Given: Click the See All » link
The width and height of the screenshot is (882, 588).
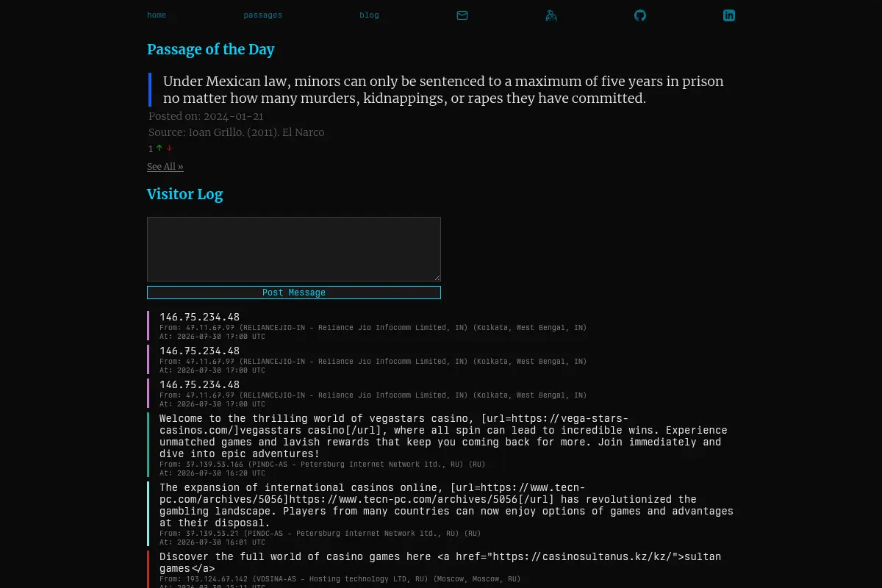Looking at the screenshot, I should (x=165, y=167).
